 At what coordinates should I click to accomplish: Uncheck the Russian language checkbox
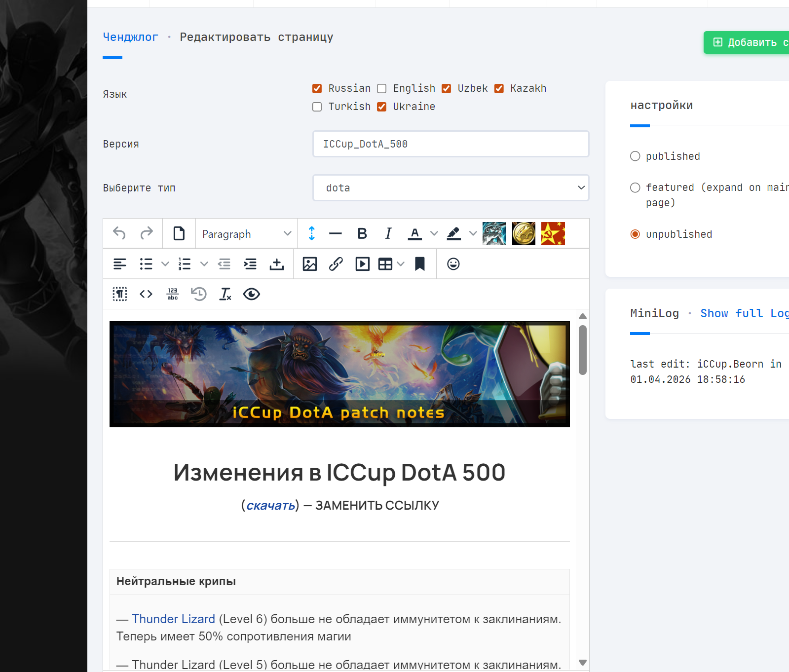pyautogui.click(x=317, y=88)
